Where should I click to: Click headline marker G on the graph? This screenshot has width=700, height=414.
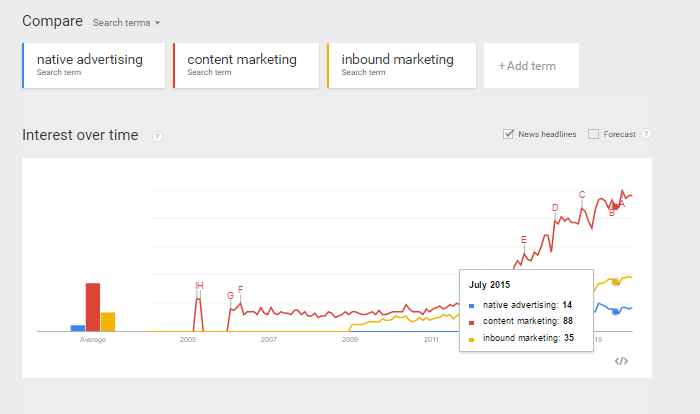click(230, 296)
